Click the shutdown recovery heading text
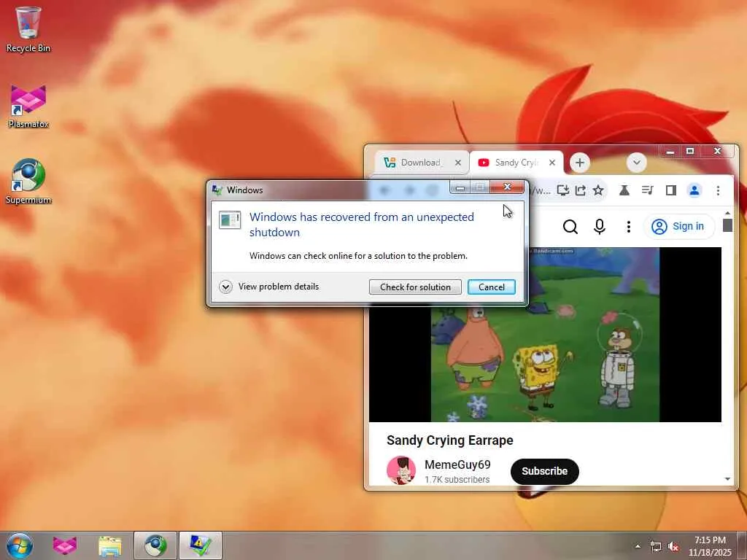The height and width of the screenshot is (560, 747). (x=362, y=225)
